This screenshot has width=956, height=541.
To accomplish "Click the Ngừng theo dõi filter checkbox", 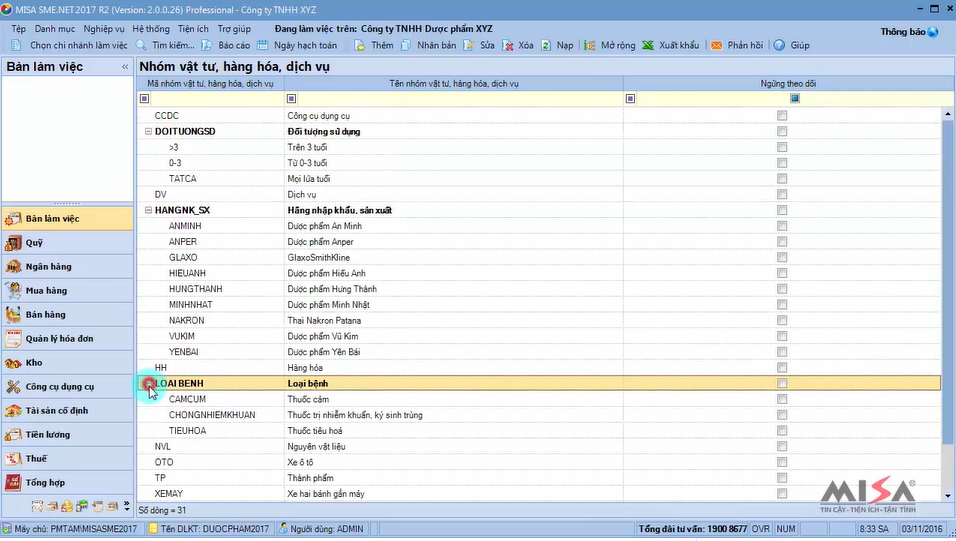I will pyautogui.click(x=794, y=98).
